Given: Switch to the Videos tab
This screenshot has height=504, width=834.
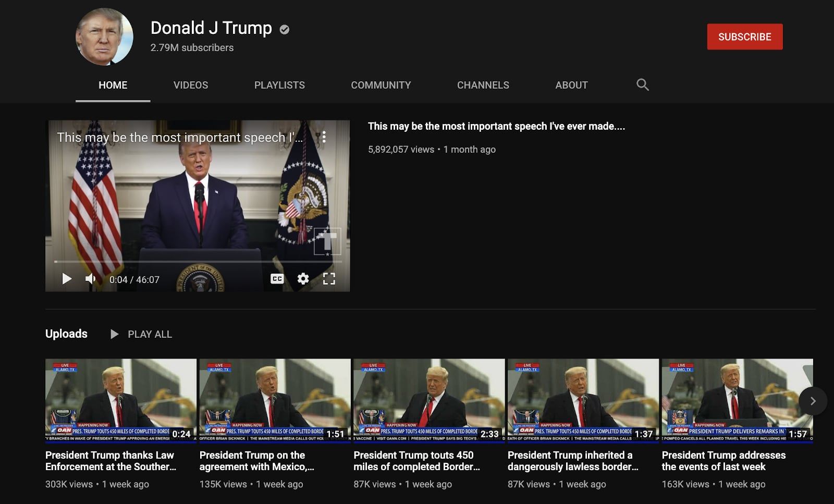Looking at the screenshot, I should (x=190, y=85).
